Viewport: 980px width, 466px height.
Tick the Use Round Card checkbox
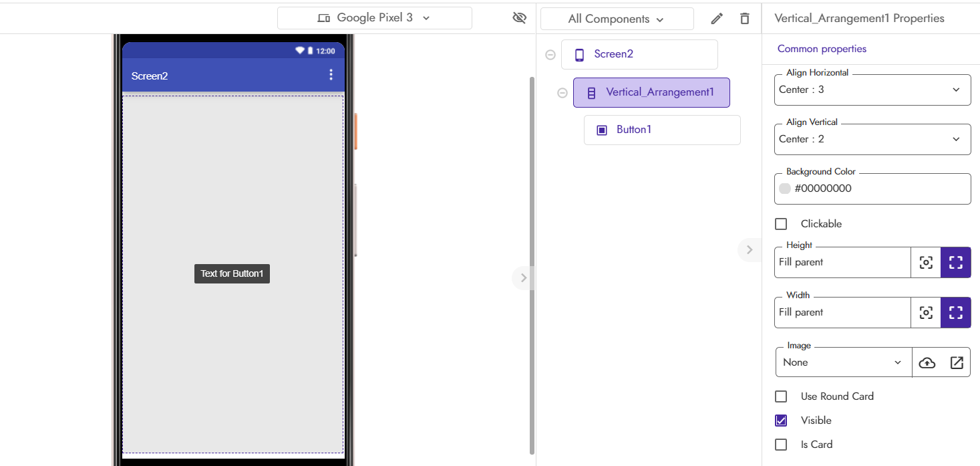pos(781,396)
